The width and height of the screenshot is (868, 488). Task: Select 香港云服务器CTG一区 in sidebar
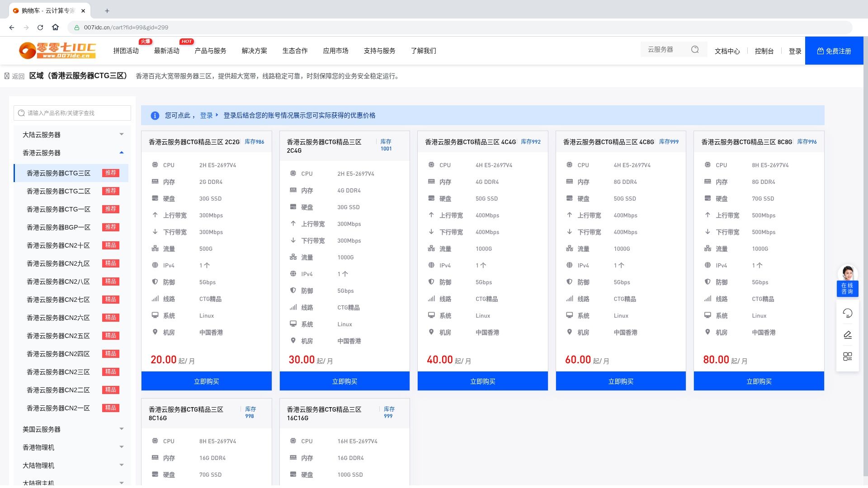(x=71, y=209)
